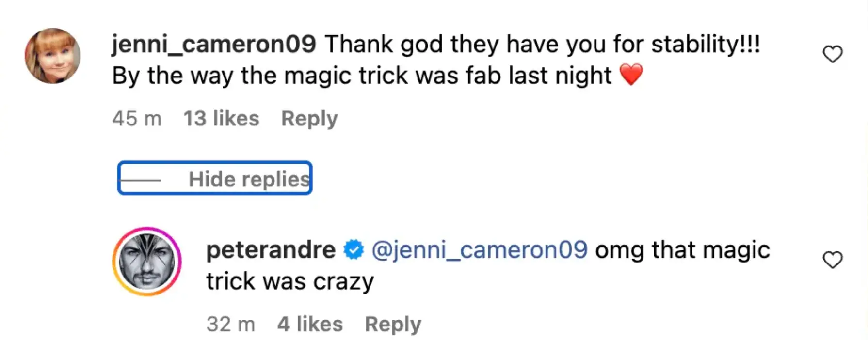View the 13 likes on the comment

click(x=222, y=118)
